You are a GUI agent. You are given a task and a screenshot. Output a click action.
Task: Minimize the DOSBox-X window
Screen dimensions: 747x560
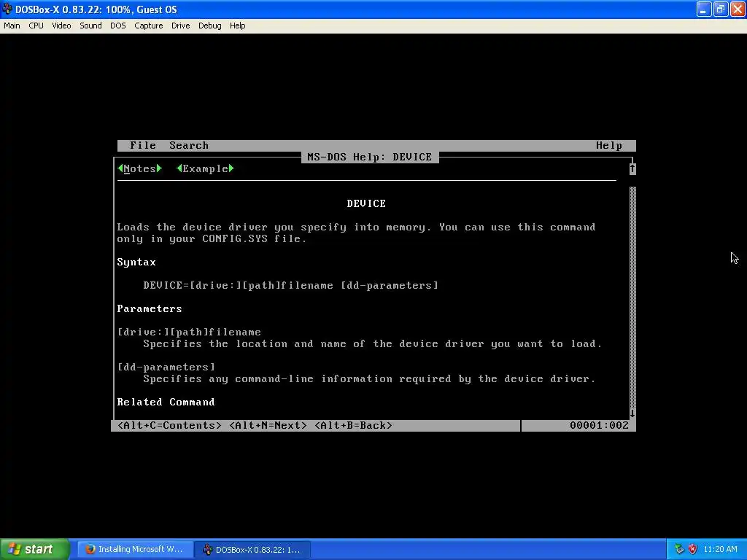[704, 9]
